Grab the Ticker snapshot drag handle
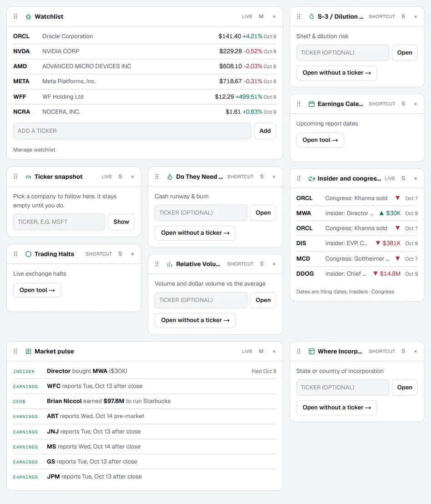431x504 pixels. coord(15,177)
